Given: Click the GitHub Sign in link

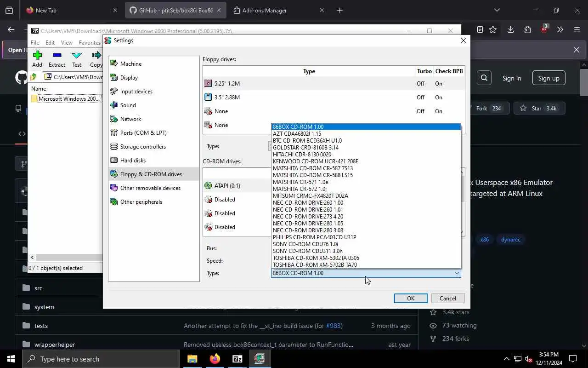Looking at the screenshot, I should pyautogui.click(x=512, y=78).
